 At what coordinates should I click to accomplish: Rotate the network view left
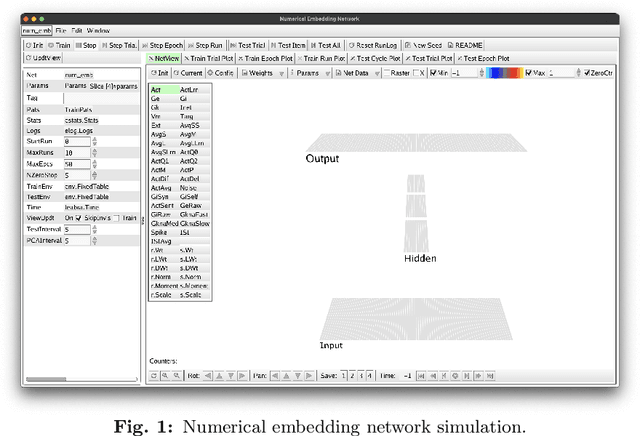208,376
